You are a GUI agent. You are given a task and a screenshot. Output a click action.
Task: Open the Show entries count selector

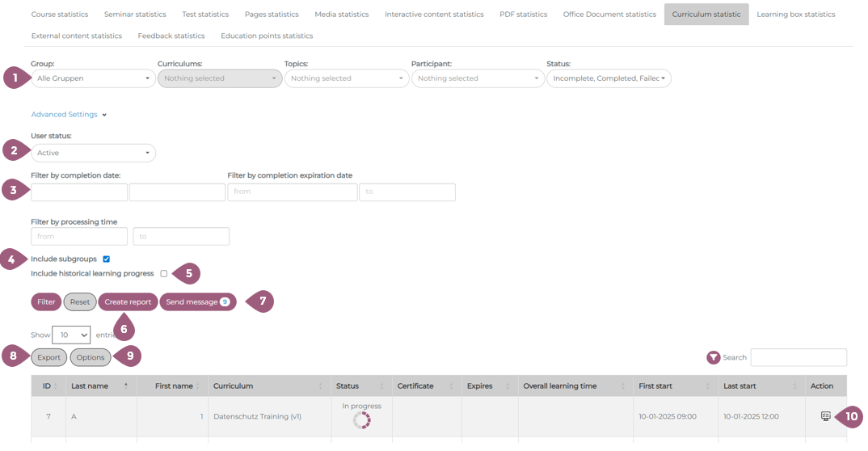point(71,335)
